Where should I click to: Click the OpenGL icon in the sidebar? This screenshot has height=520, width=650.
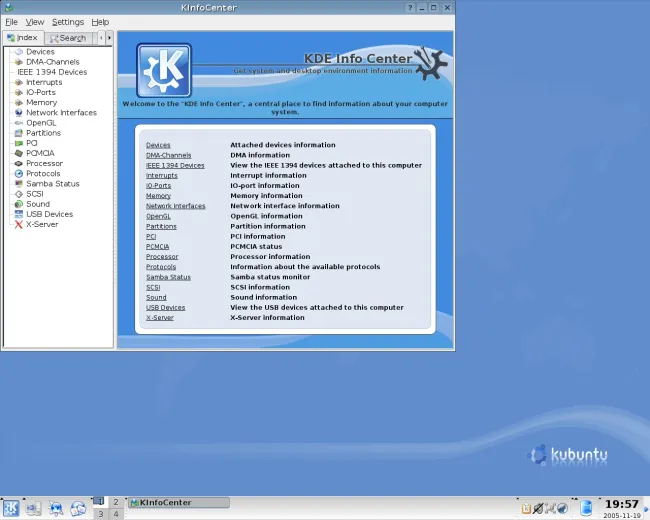point(19,123)
